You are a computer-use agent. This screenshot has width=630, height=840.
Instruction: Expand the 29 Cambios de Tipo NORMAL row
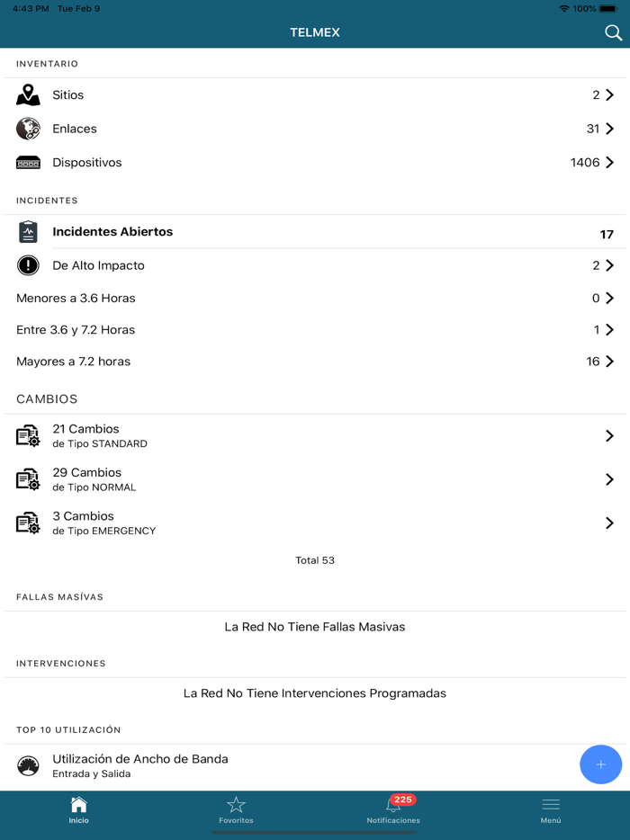coord(315,478)
